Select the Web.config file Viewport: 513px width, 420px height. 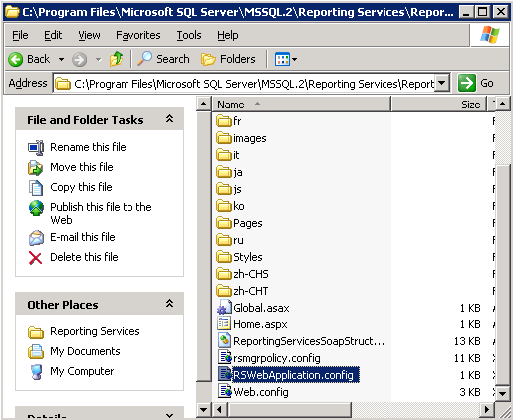(x=253, y=392)
